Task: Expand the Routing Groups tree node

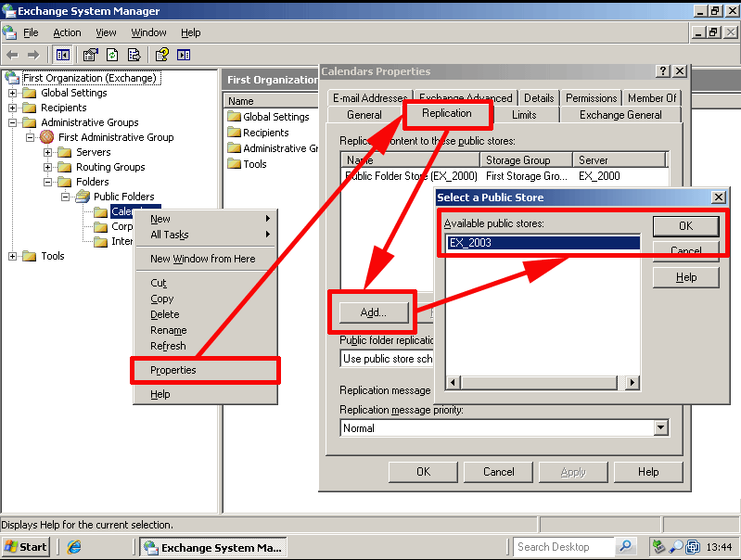Action: tap(47, 167)
